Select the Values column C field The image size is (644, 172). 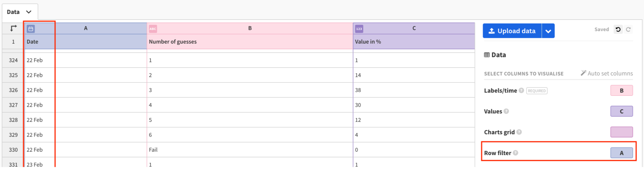tap(622, 111)
